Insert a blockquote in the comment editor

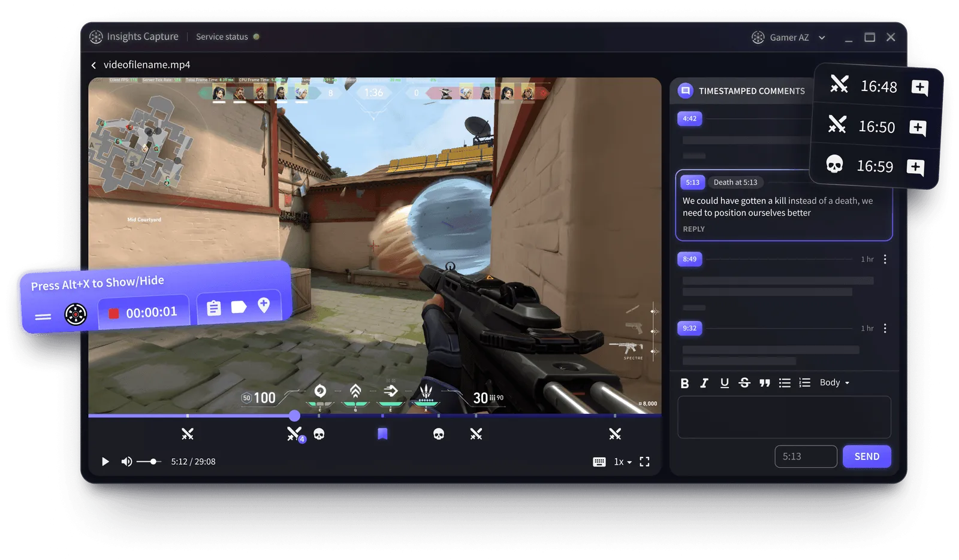(x=765, y=382)
